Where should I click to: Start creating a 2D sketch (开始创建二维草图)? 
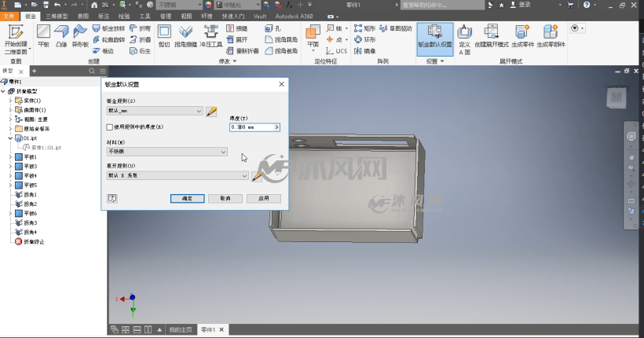[x=16, y=40]
